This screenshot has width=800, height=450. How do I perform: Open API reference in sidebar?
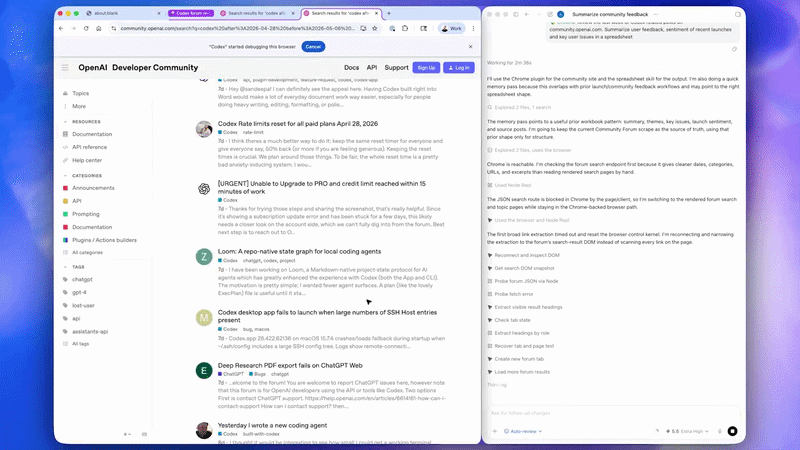89,147
